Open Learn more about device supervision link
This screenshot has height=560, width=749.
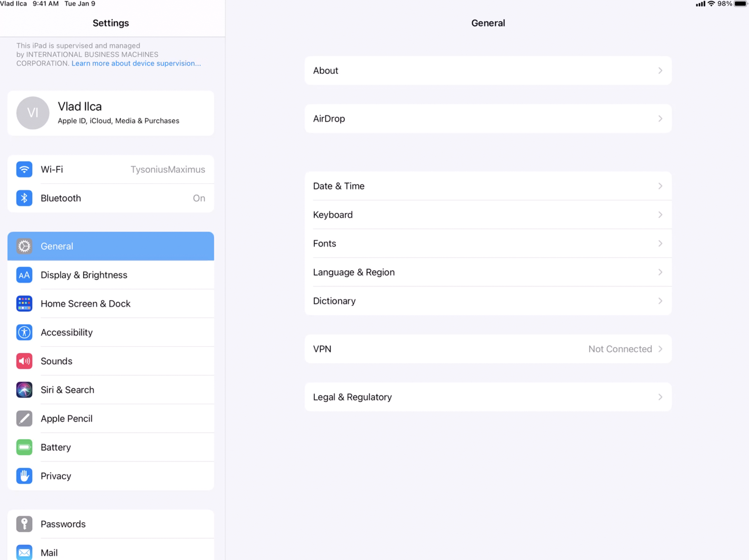[x=136, y=63]
